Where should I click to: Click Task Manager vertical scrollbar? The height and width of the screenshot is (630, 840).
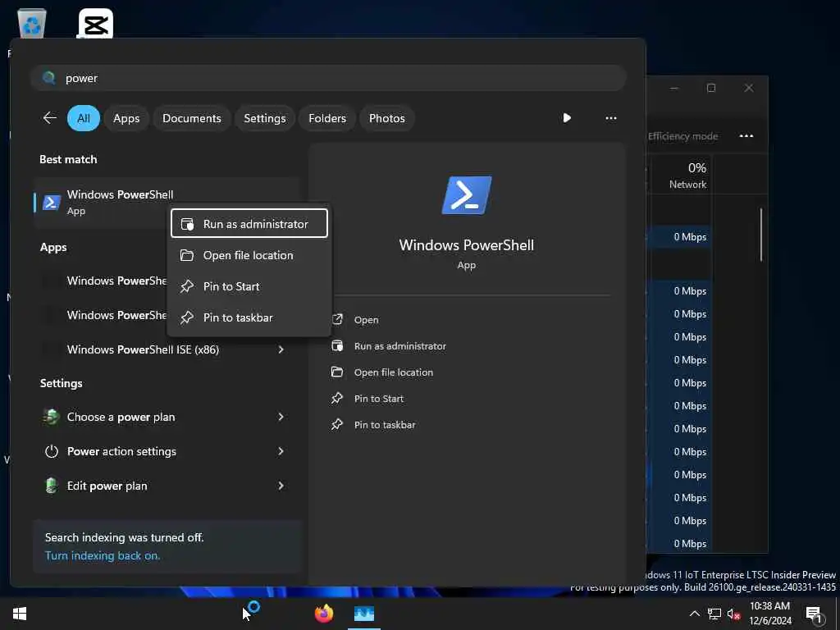pos(760,235)
